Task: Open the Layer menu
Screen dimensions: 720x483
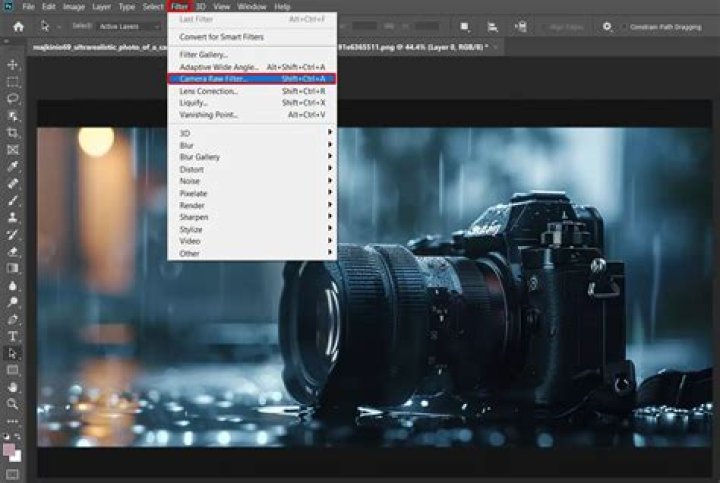Action: (x=101, y=7)
